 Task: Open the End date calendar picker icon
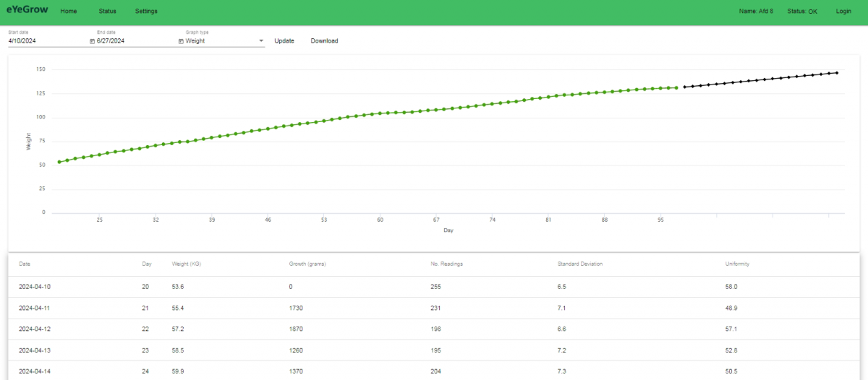pos(181,41)
